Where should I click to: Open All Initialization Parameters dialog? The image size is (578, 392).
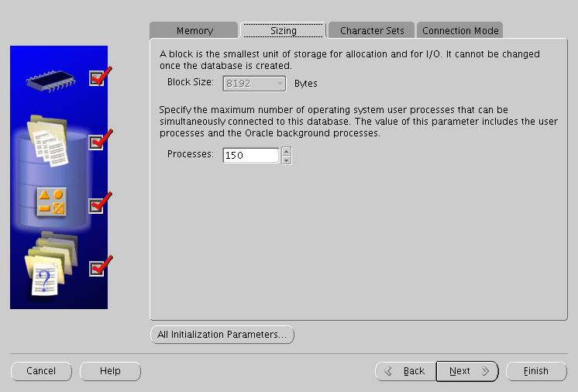(x=222, y=335)
